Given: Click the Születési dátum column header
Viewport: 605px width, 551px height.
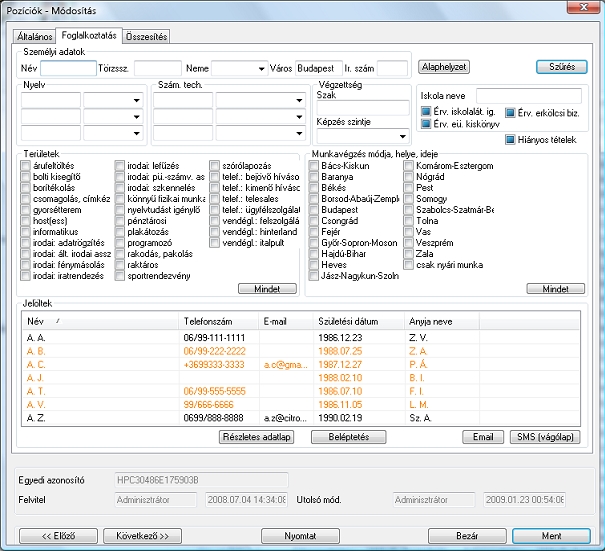Looking at the screenshot, I should click(x=359, y=321).
